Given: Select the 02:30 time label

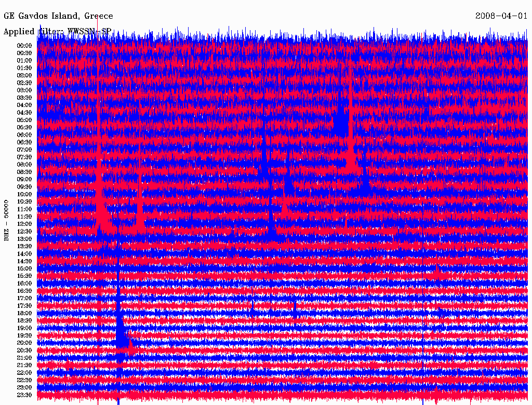Looking at the screenshot, I should pyautogui.click(x=24, y=83).
